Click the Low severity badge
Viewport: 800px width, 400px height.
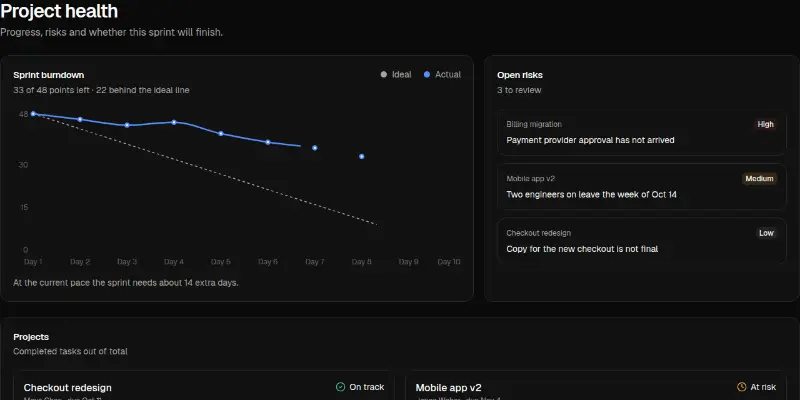[766, 233]
